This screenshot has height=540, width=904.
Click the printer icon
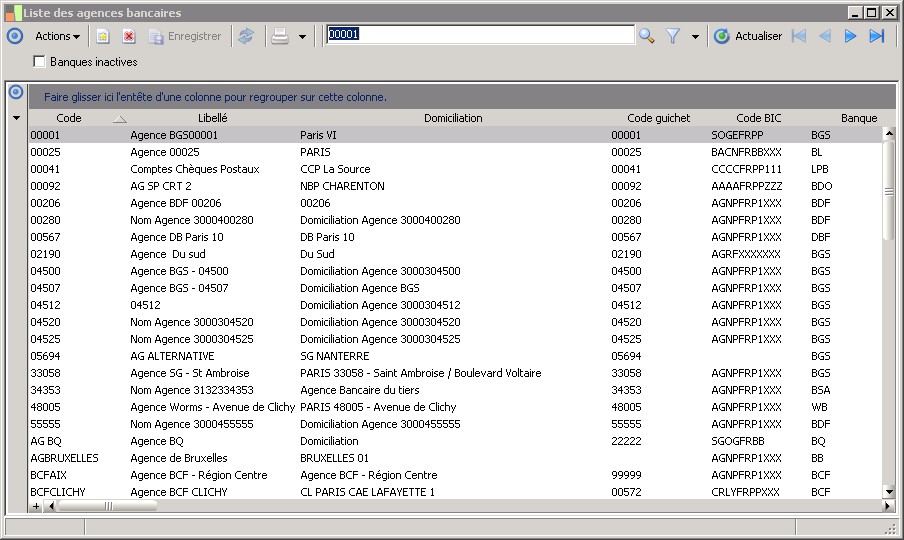point(281,36)
